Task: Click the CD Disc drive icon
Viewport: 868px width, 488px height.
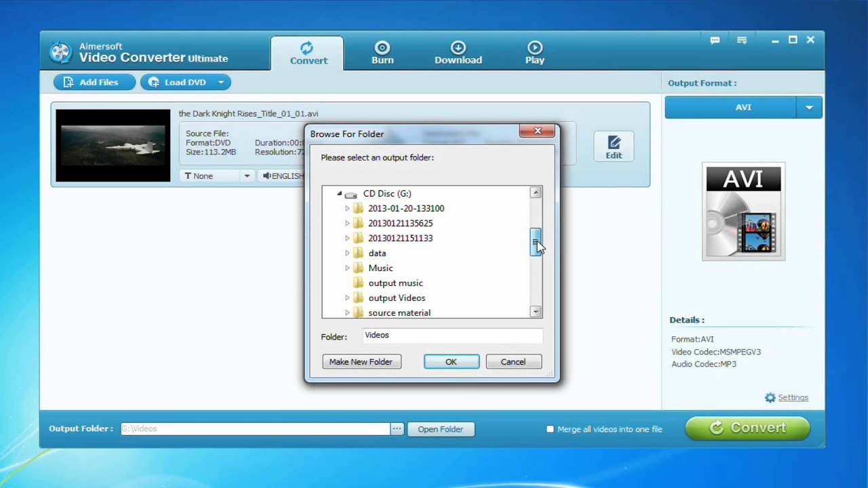Action: [351, 195]
